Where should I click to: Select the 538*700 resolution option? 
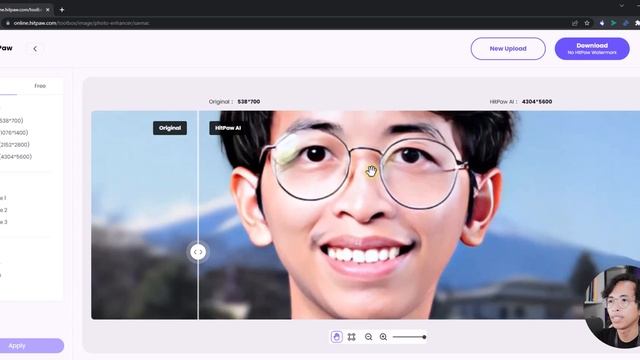[x=12, y=120]
